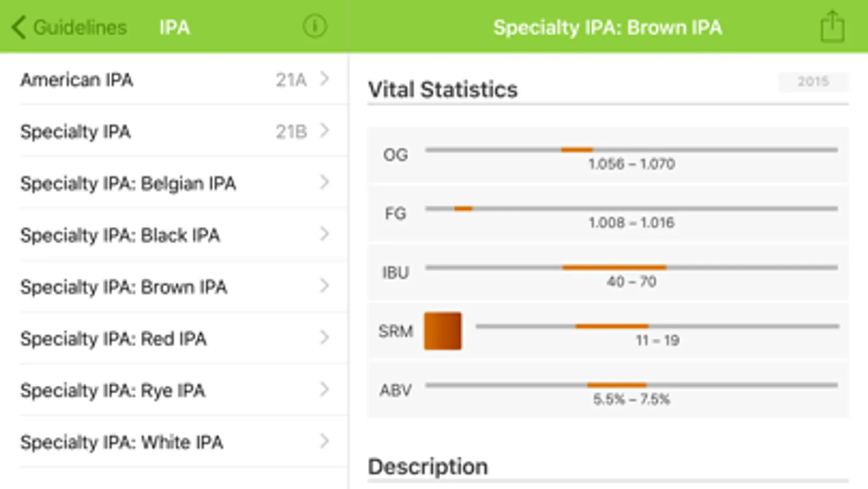
Task: Open chevron beside Specialty IPA 21B
Action: [x=325, y=131]
